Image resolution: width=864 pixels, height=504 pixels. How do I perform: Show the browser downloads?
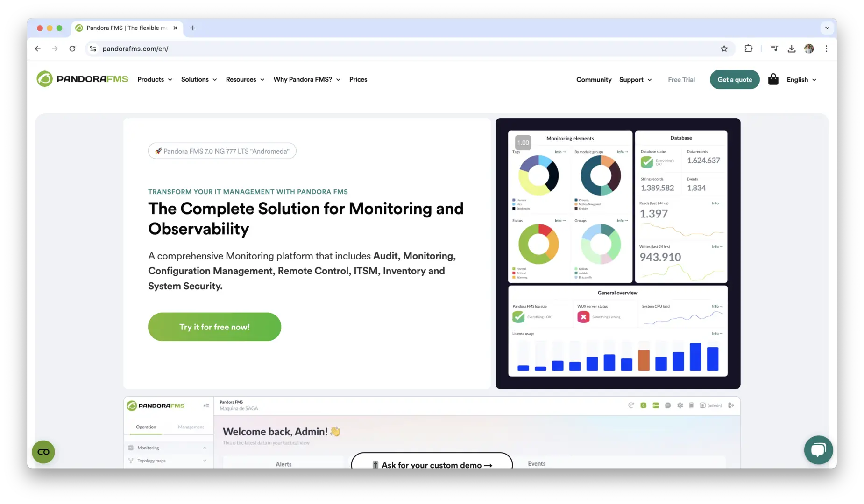[x=792, y=49]
